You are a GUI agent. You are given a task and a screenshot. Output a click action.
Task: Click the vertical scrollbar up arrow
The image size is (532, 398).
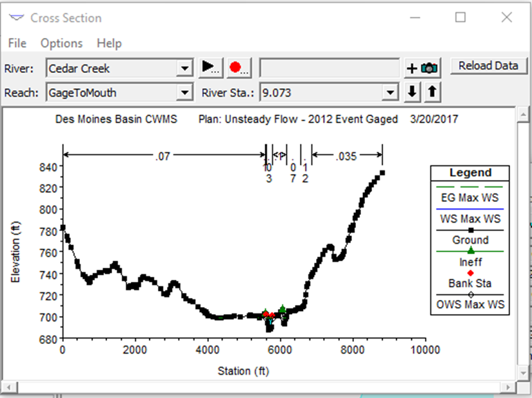pos(523,115)
